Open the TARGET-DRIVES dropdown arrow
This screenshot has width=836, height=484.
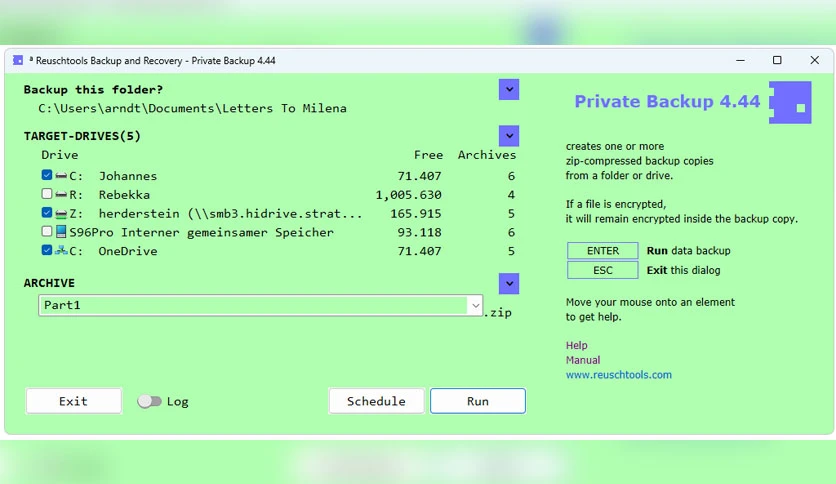(509, 136)
